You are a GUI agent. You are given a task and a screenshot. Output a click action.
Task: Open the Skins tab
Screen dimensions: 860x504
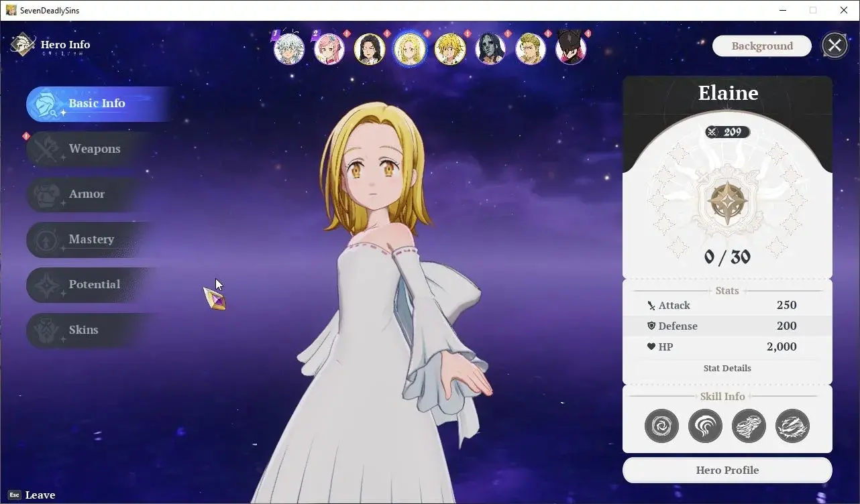tap(94, 330)
